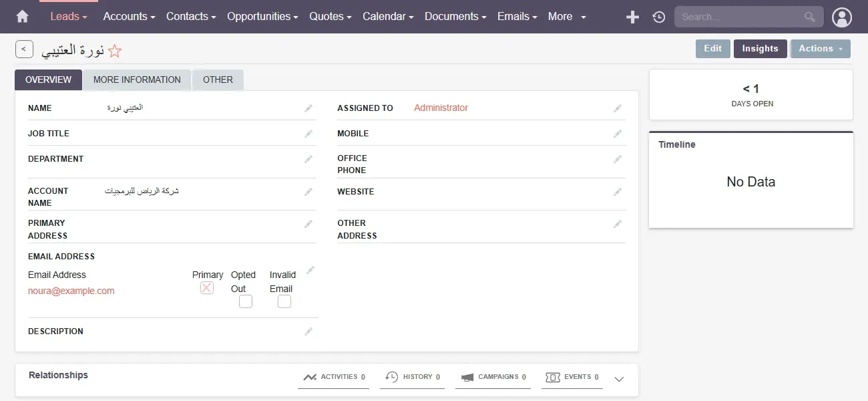Open the More modules dropdown
Image resolution: width=868 pixels, height=401 pixels.
tap(567, 17)
